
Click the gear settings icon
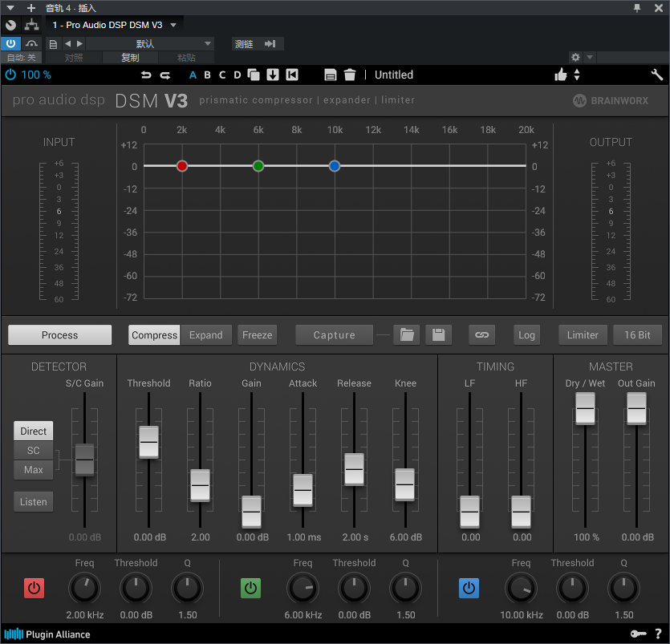(575, 57)
